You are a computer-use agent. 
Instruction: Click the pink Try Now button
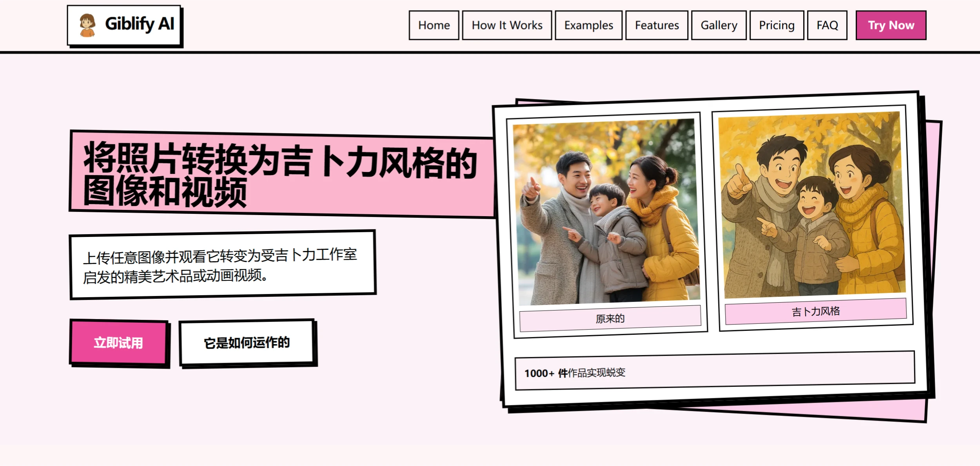click(x=891, y=25)
